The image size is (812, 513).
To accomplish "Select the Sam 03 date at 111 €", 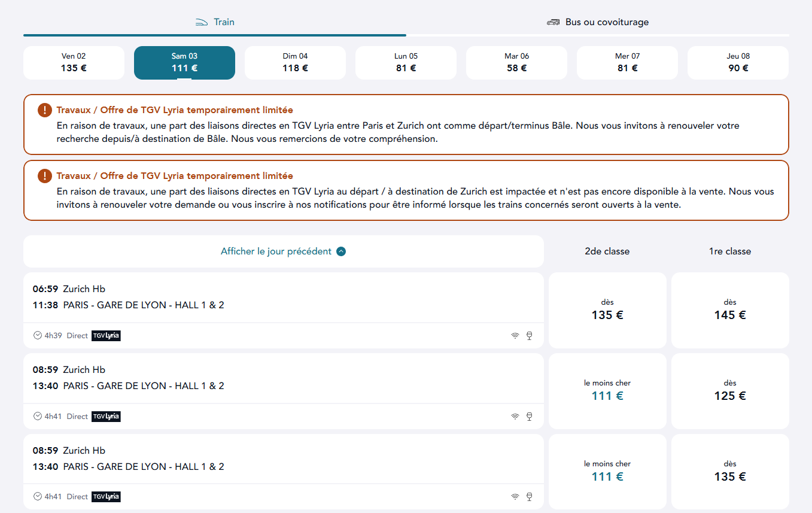I will click(184, 62).
